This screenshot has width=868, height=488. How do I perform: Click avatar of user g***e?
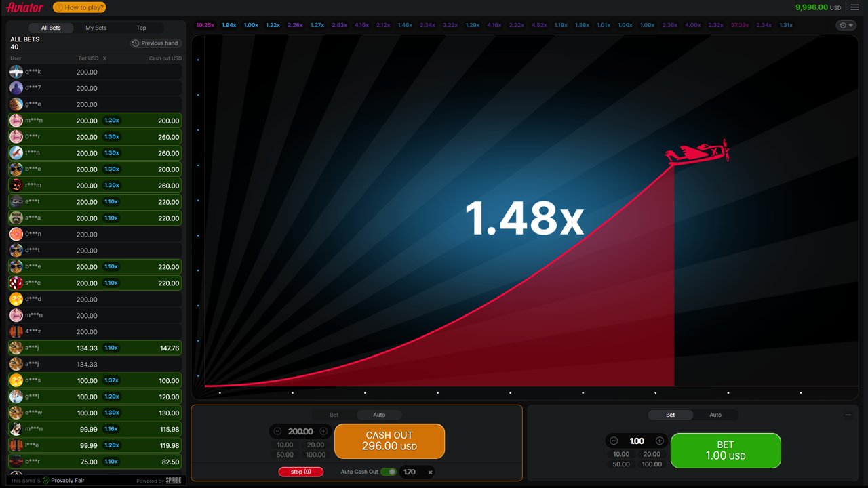pyautogui.click(x=16, y=104)
